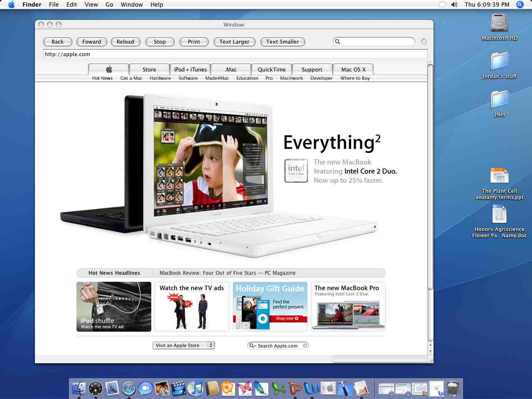This screenshot has width=532, height=399.
Task: Click the Text Larger button
Action: click(x=234, y=42)
